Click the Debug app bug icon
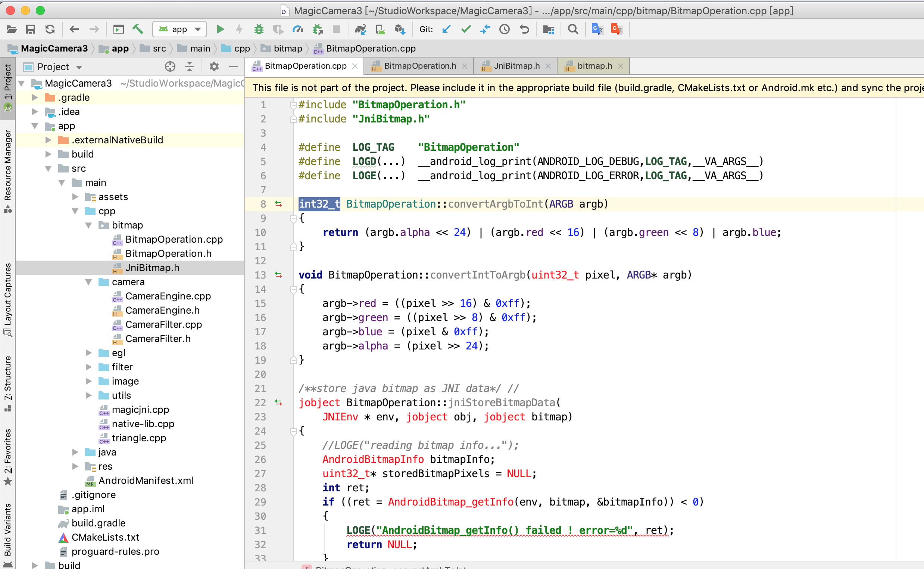Viewport: 924px width, 569px height. [x=259, y=29]
